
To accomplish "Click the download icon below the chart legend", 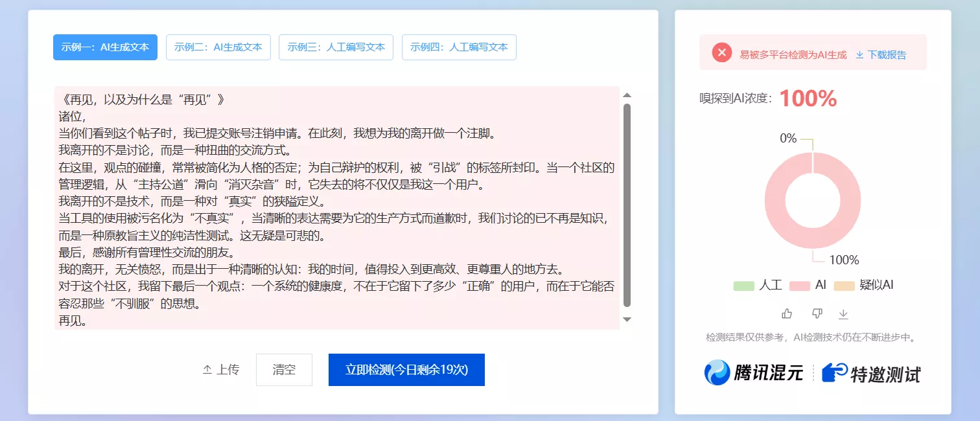I will pos(843,313).
